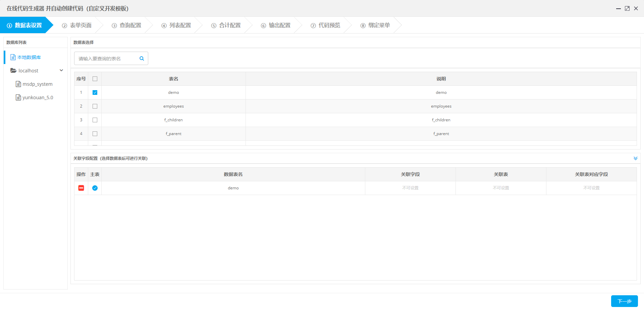Check the employees table checkbox
The image size is (644, 309).
(95, 106)
